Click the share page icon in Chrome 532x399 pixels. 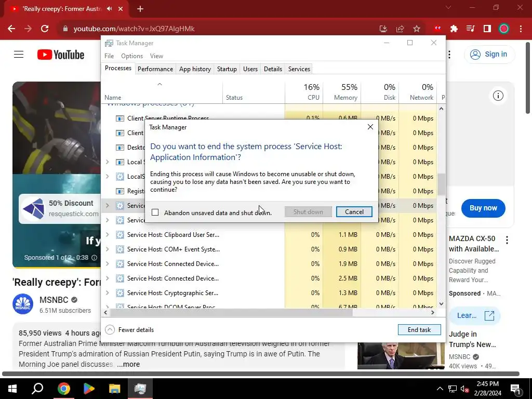(400, 29)
